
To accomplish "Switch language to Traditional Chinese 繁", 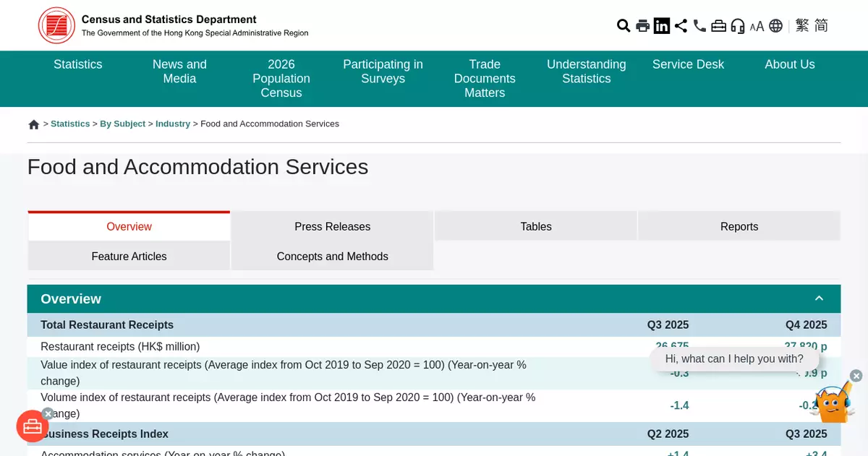I will point(802,26).
